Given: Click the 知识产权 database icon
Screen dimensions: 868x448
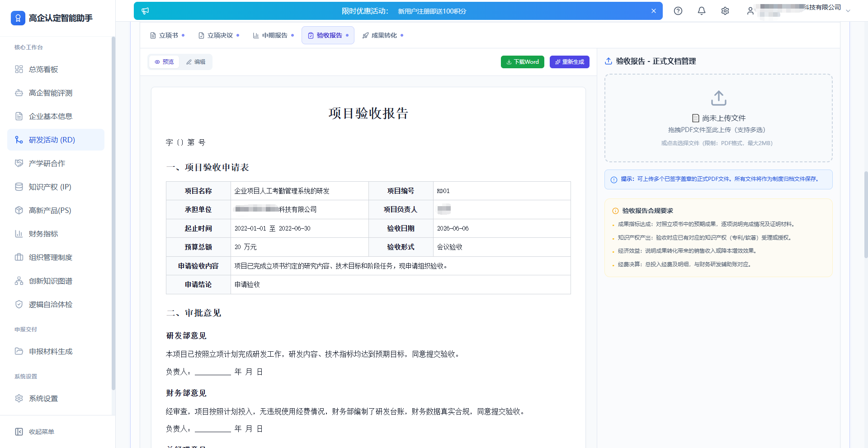Looking at the screenshot, I should tap(19, 187).
